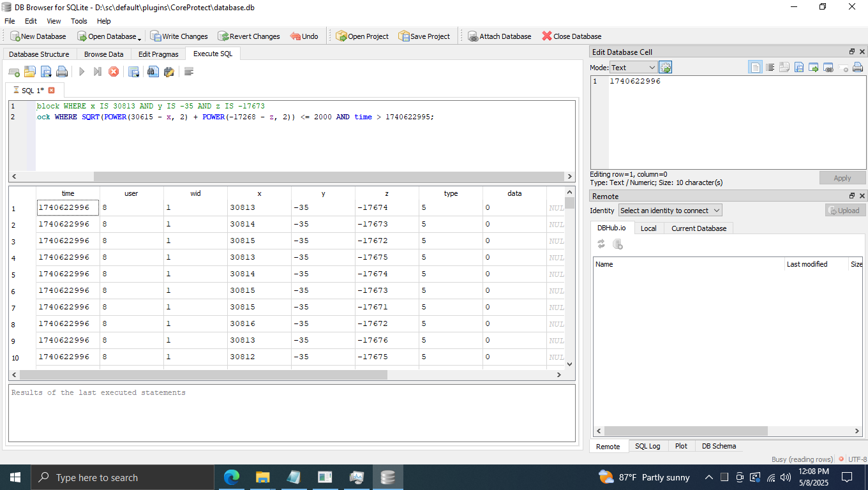Open copy cell content icon in cell editor
The height and width of the screenshot is (490, 868).
pyautogui.click(x=784, y=67)
